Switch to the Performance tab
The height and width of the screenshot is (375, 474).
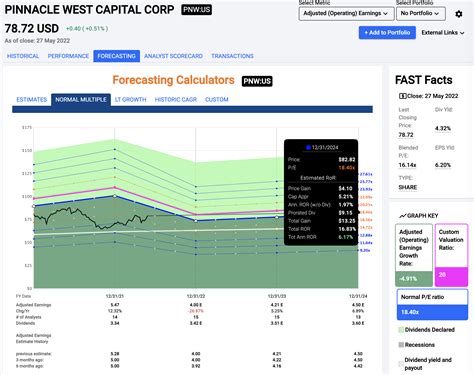68,56
